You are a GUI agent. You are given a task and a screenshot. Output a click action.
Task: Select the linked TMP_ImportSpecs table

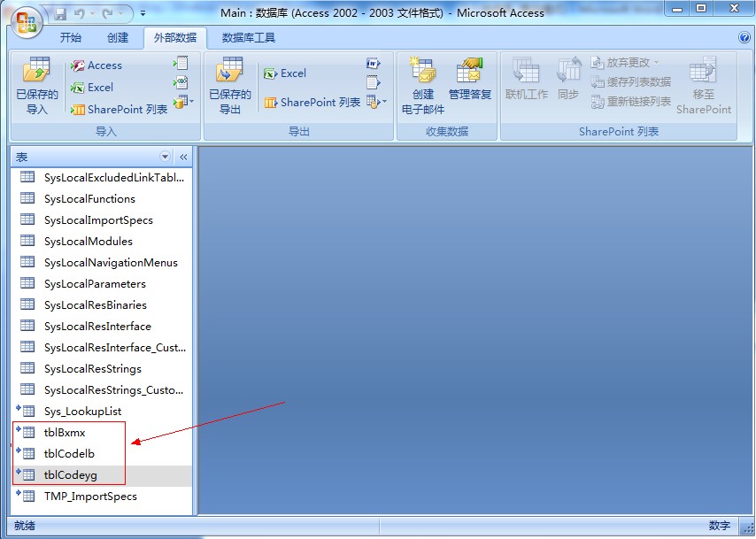click(102, 497)
